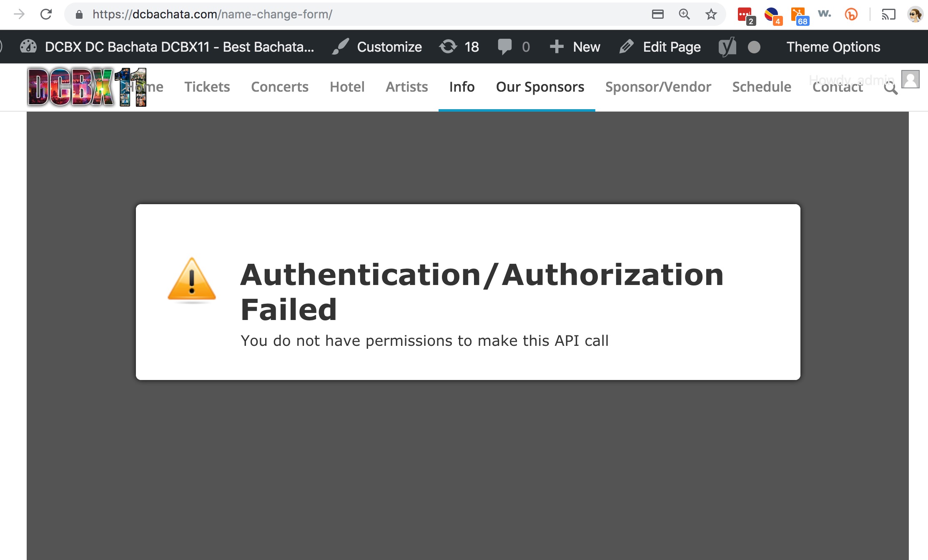The height and width of the screenshot is (560, 928).
Task: Click the Theme Options link in admin bar
Action: point(834,46)
